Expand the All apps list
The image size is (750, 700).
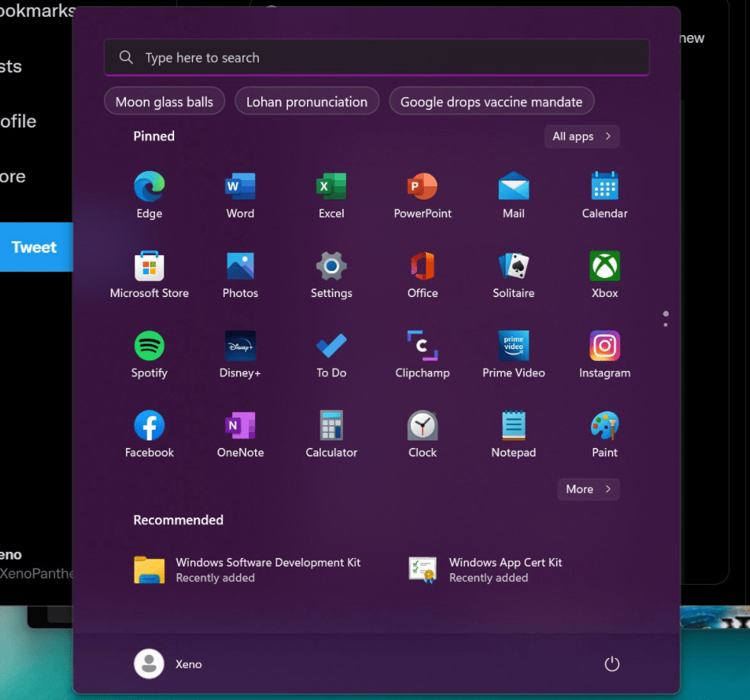pos(581,136)
